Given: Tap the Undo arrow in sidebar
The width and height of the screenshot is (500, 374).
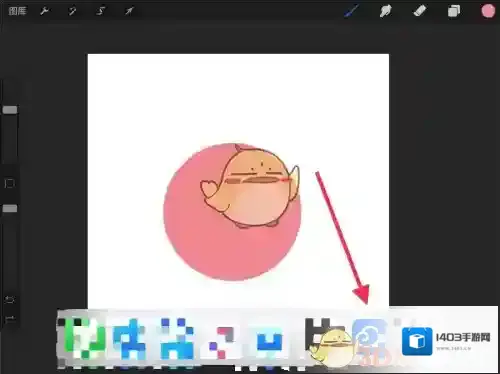Looking at the screenshot, I should (x=10, y=300).
